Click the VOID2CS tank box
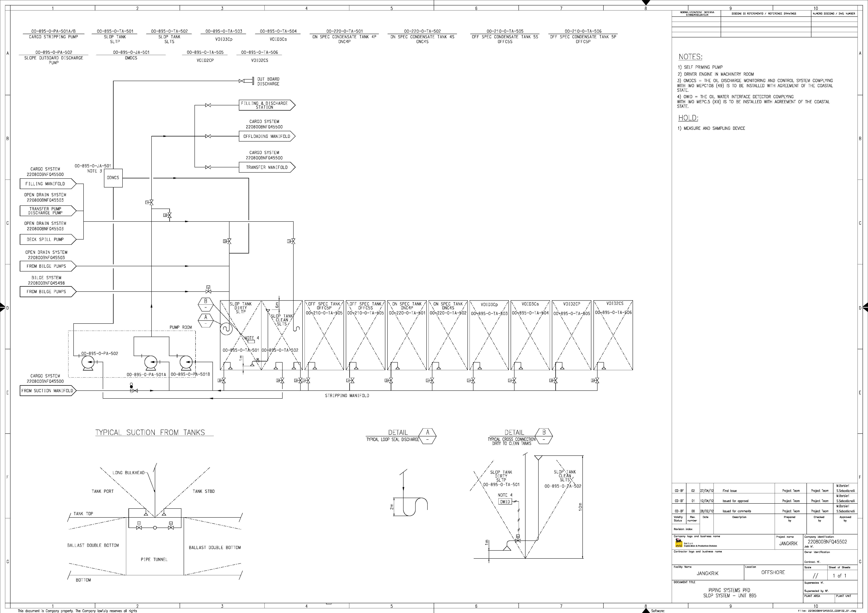 (613, 335)
